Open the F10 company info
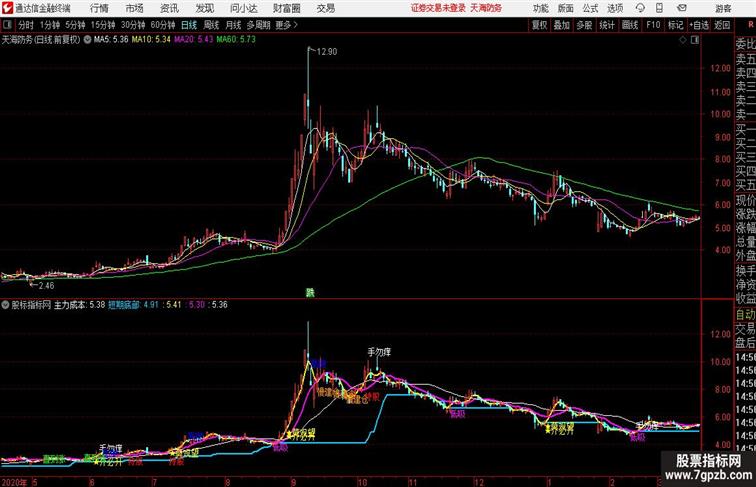 tap(653, 25)
